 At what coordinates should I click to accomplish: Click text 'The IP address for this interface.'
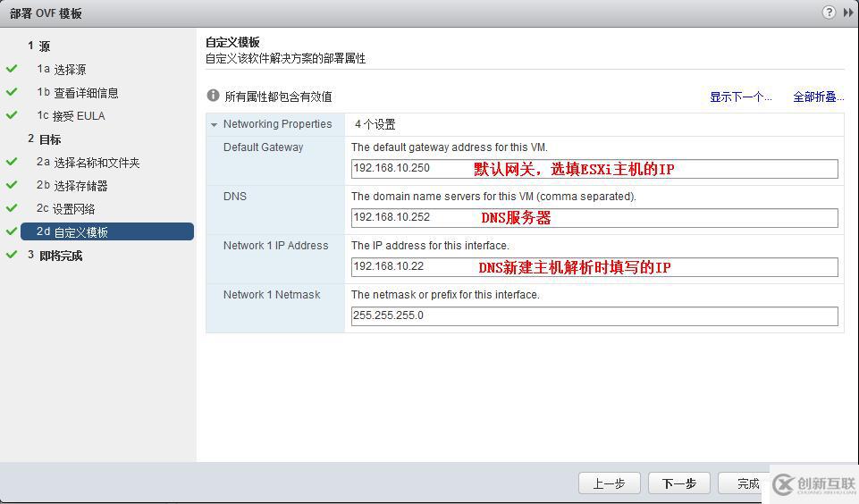(430, 246)
